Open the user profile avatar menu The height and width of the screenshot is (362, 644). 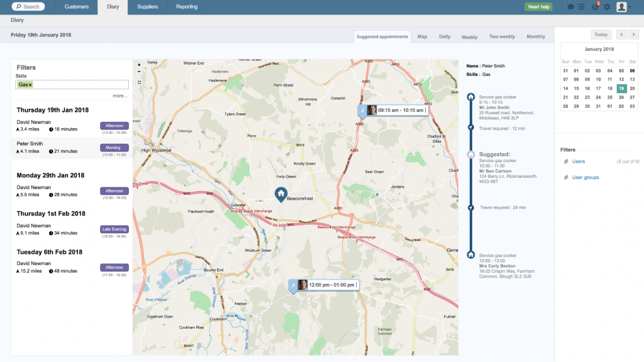coord(623,7)
